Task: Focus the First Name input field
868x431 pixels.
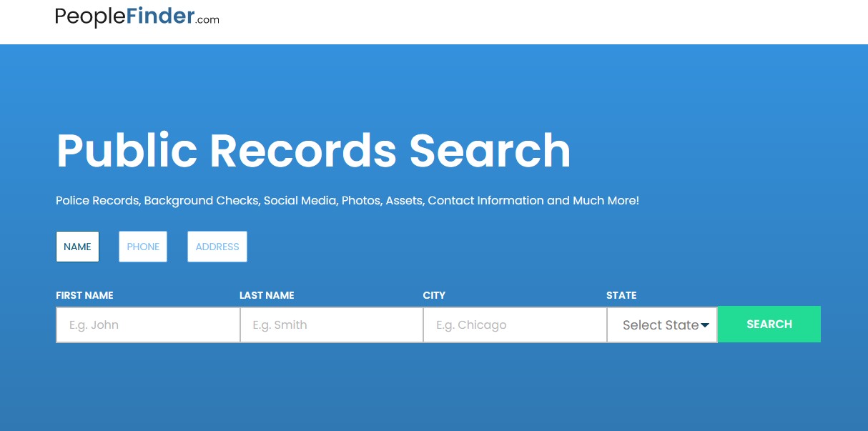Action: (x=148, y=325)
